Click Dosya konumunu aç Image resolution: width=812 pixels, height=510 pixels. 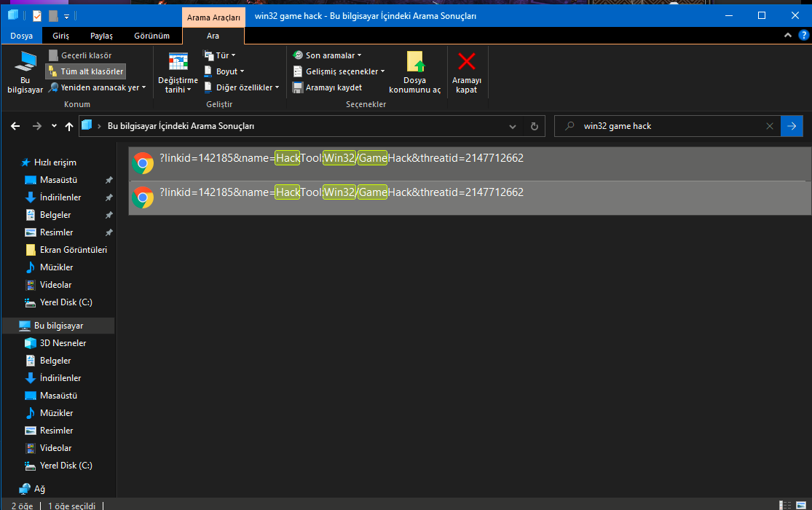(x=415, y=73)
